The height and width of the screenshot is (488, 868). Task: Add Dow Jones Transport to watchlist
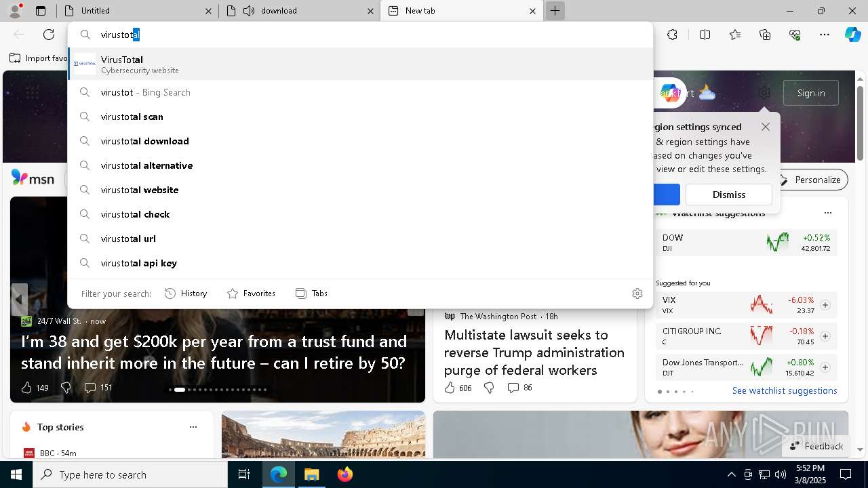click(825, 367)
